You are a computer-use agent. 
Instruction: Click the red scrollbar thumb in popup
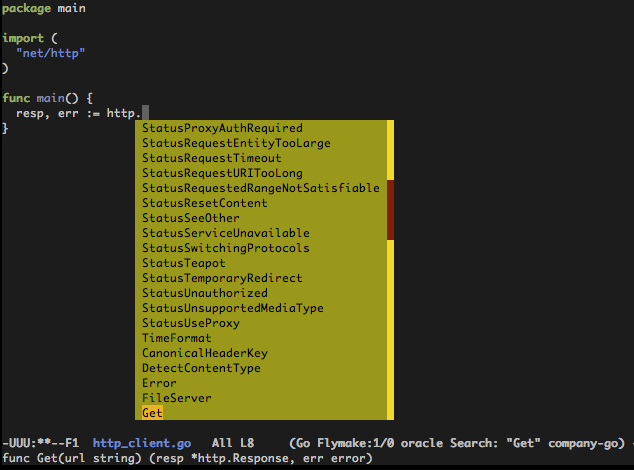(x=390, y=210)
